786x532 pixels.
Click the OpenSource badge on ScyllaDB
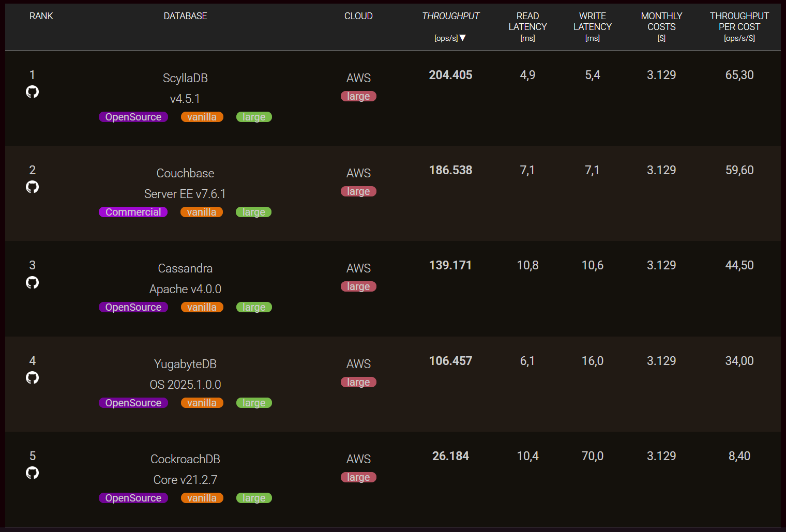click(x=133, y=116)
